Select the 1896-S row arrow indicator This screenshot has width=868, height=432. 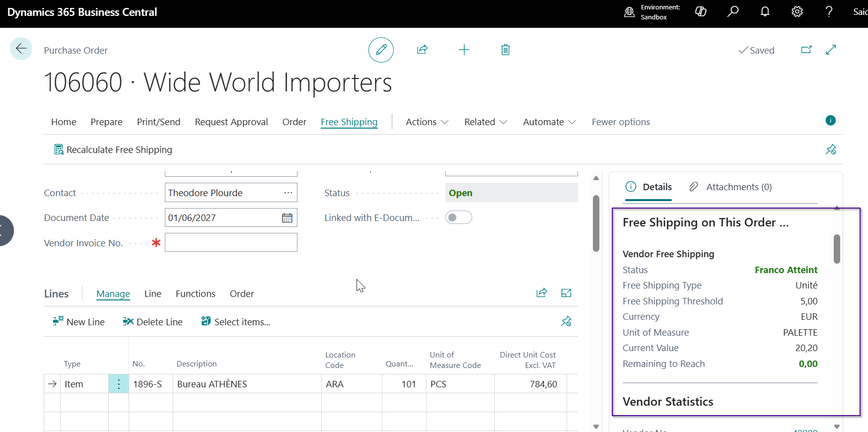(x=52, y=384)
